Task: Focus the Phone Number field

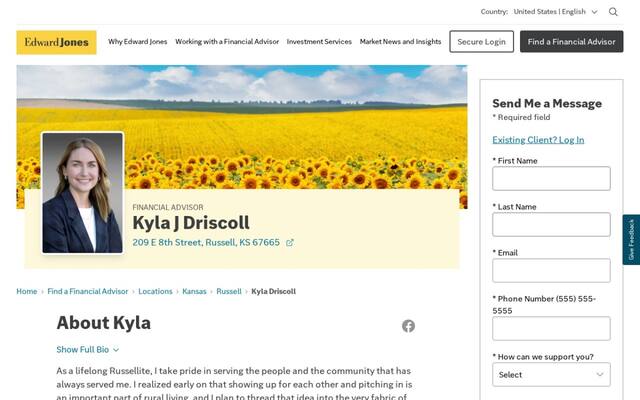Action: tap(551, 329)
